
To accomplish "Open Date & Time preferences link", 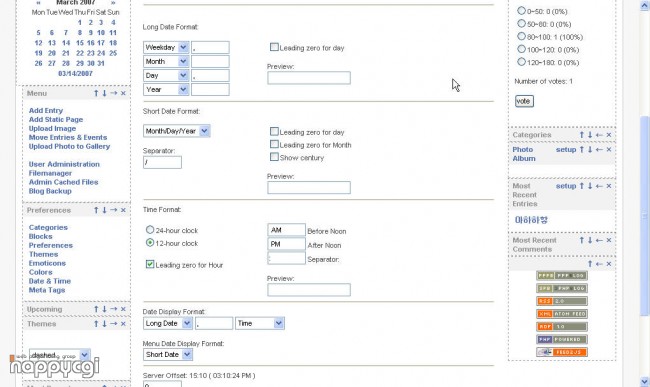I will 50,281.
